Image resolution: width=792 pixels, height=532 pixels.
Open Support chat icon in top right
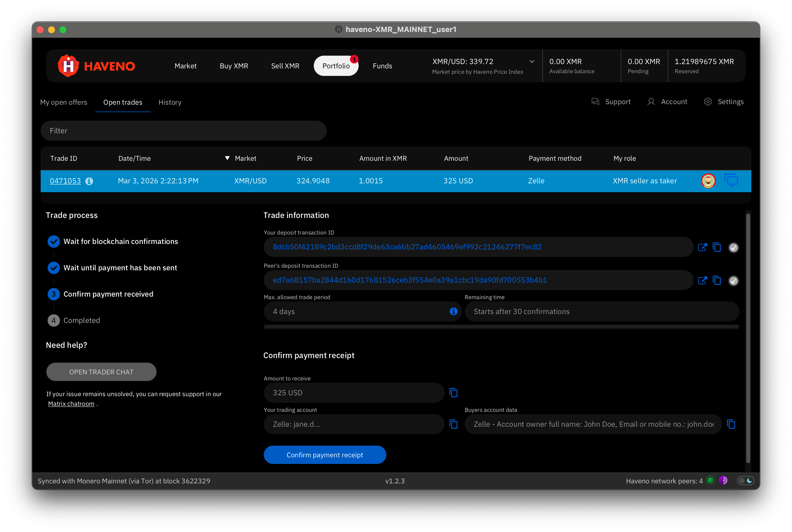pos(596,102)
